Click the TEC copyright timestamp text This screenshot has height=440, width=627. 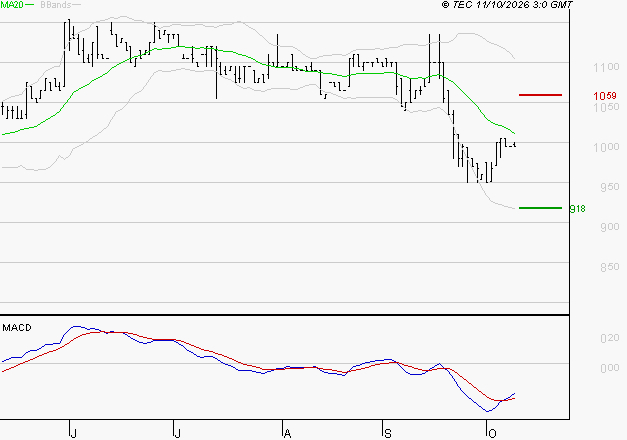click(507, 5)
